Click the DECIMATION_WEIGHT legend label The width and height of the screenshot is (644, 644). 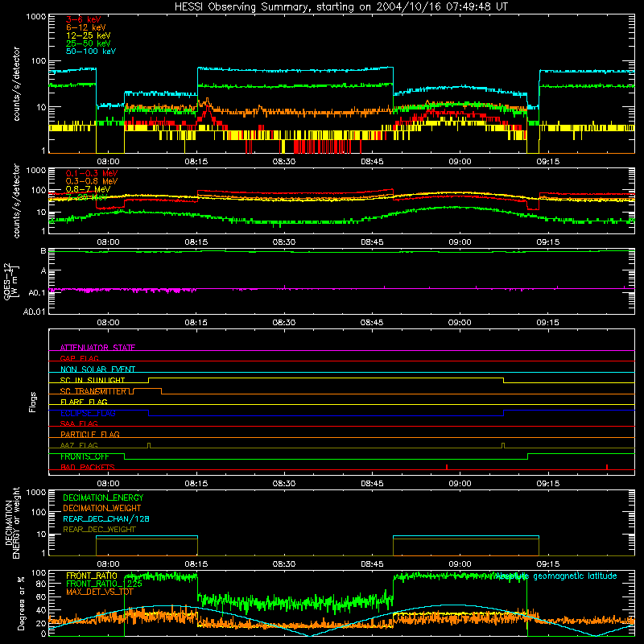(102, 508)
